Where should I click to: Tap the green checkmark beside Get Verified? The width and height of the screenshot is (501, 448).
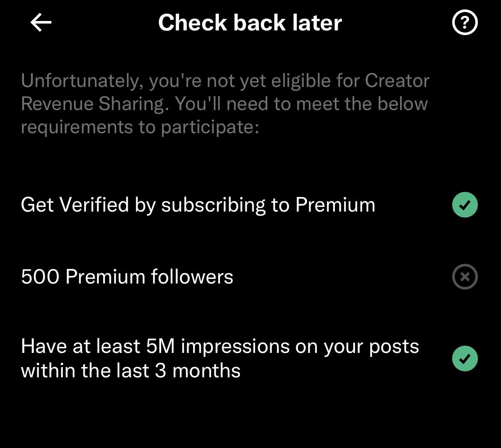coord(465,205)
